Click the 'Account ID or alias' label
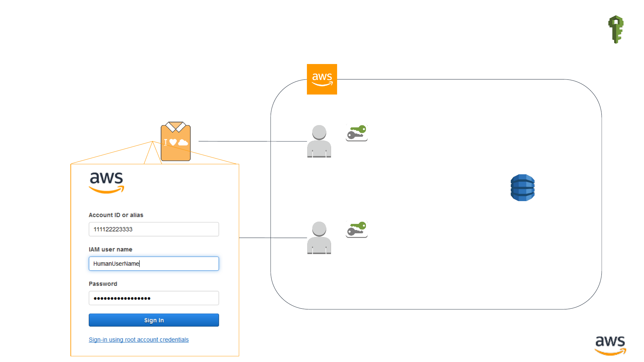 click(x=116, y=215)
